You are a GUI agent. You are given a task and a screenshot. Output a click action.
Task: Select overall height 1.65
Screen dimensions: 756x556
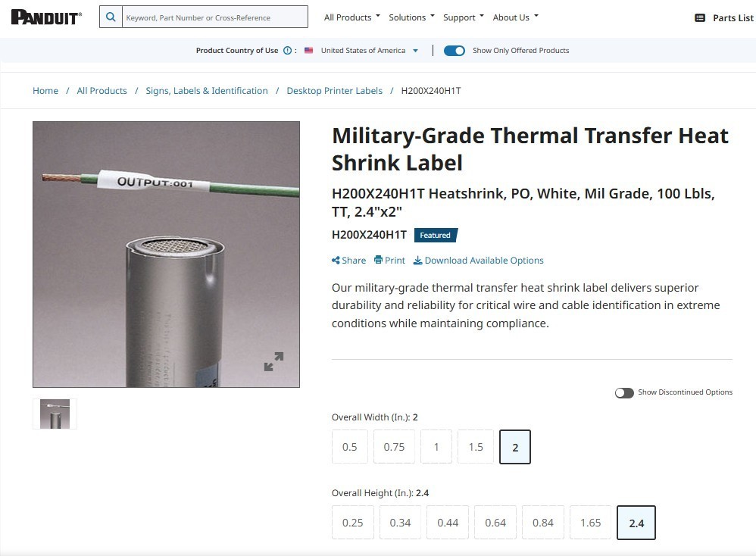click(590, 523)
